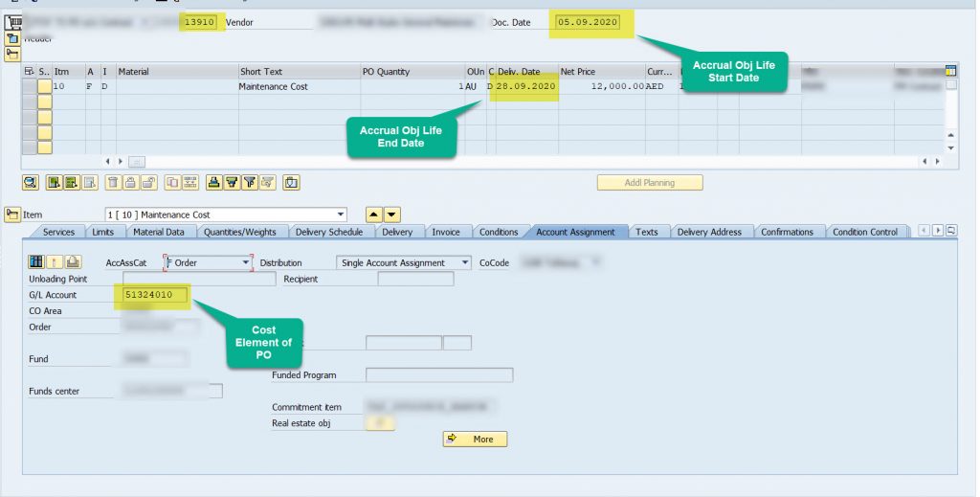The height and width of the screenshot is (497, 980).
Task: Click the copy item icon
Action: tap(172, 183)
